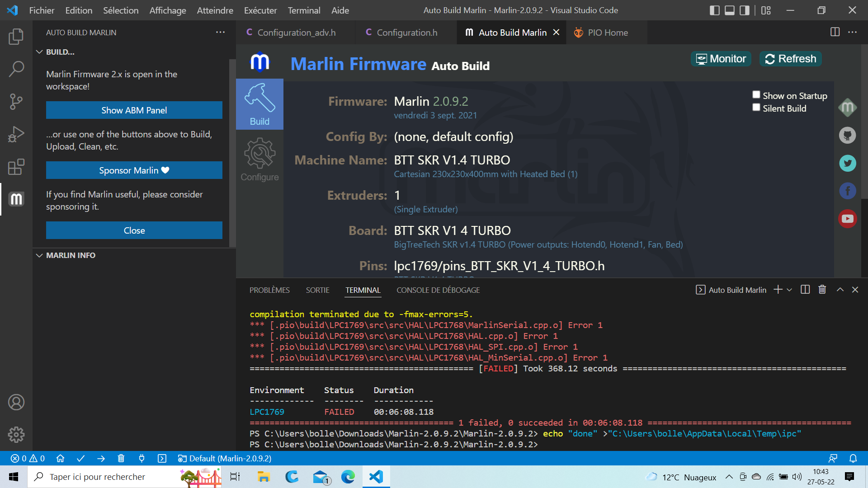
Task: Click the Refresh button
Action: click(x=790, y=59)
